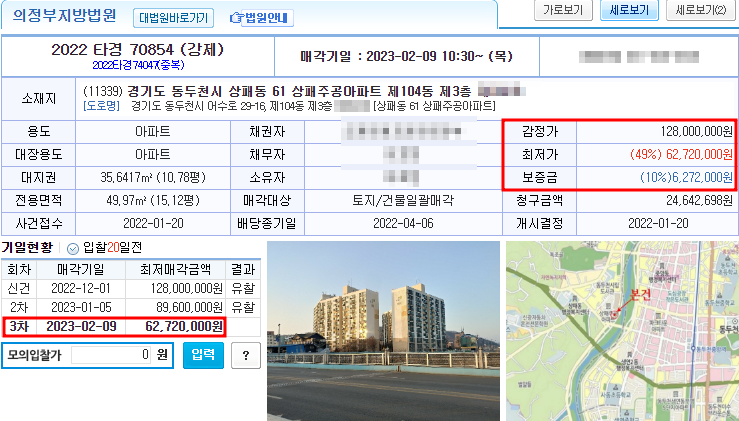Select the case number 2022 타경 70854 (강제)
Image resolution: width=739 pixels, height=421 pixels.
click(138, 50)
